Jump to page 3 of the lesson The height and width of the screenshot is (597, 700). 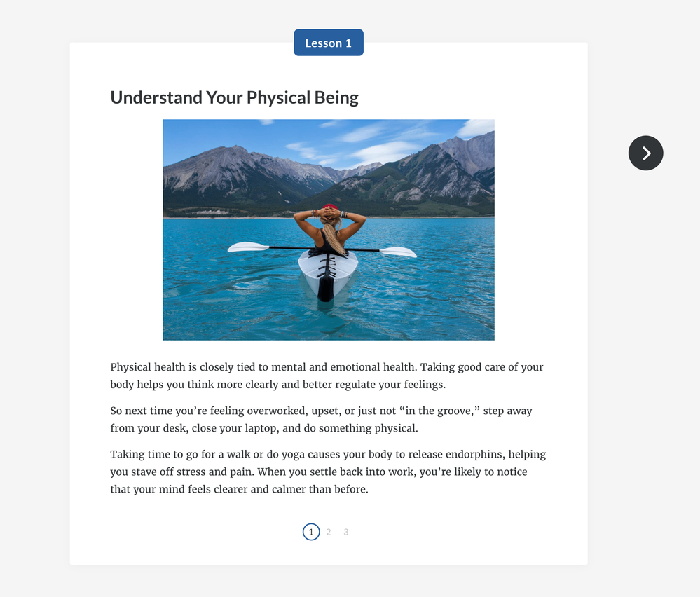tap(346, 532)
